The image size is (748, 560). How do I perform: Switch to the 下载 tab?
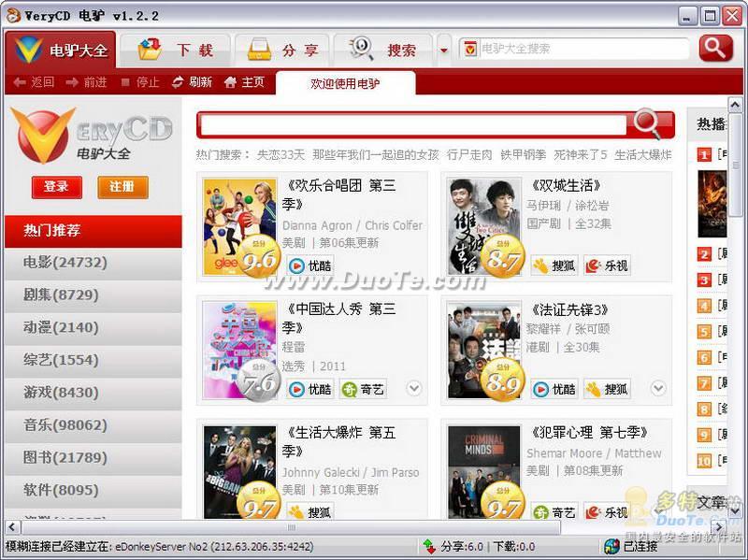(x=175, y=50)
